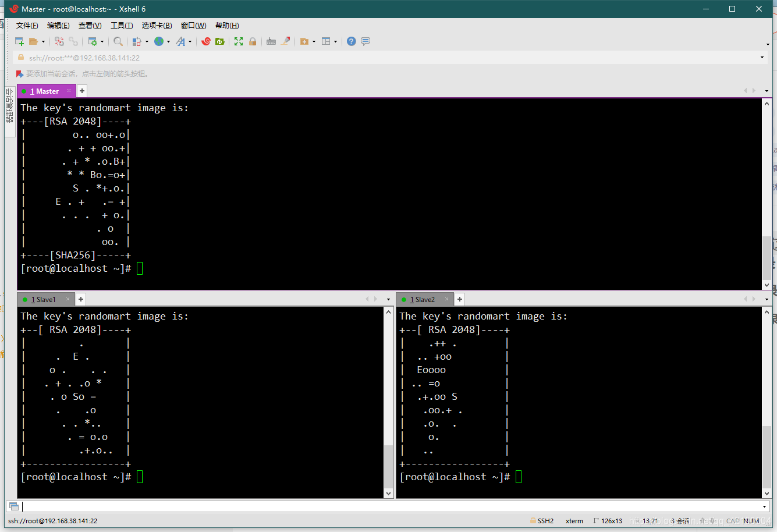Click the highlighter pen icon in toolbar
Viewport: 777px width, 532px height.
[285, 41]
